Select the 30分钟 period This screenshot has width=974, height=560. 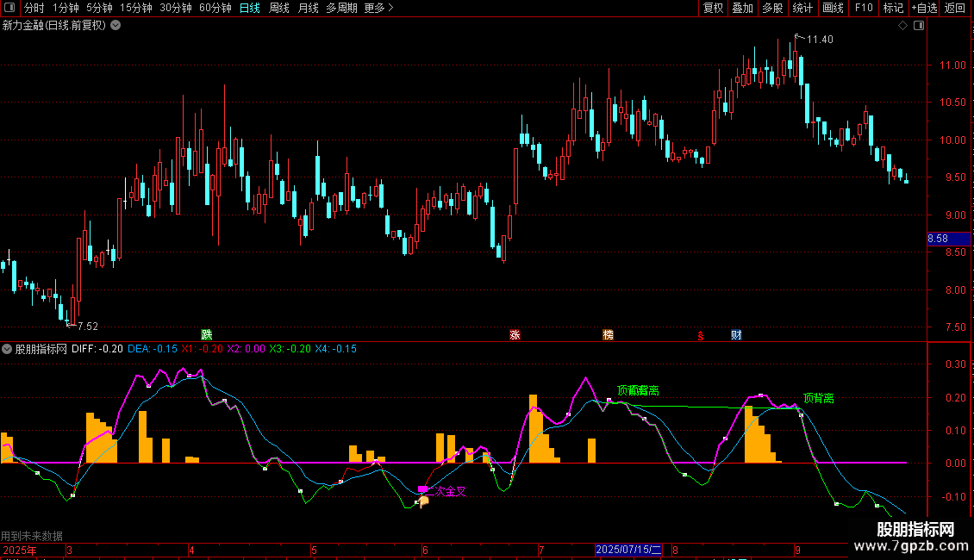point(176,8)
